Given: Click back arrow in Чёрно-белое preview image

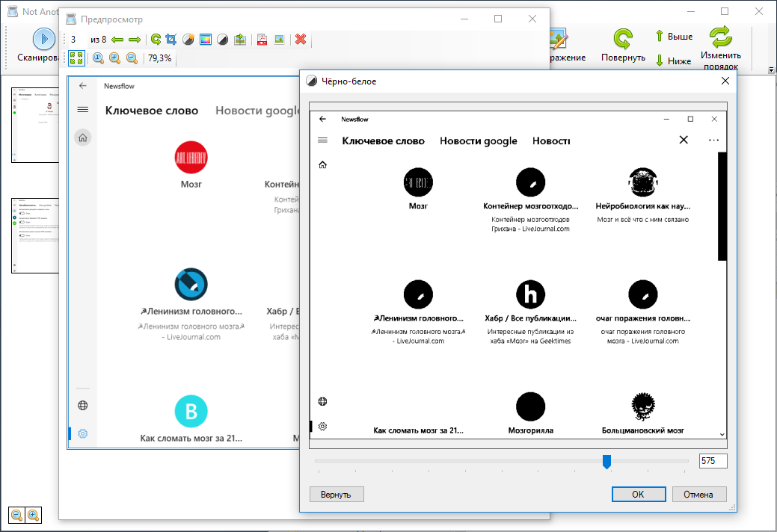Looking at the screenshot, I should (x=322, y=119).
